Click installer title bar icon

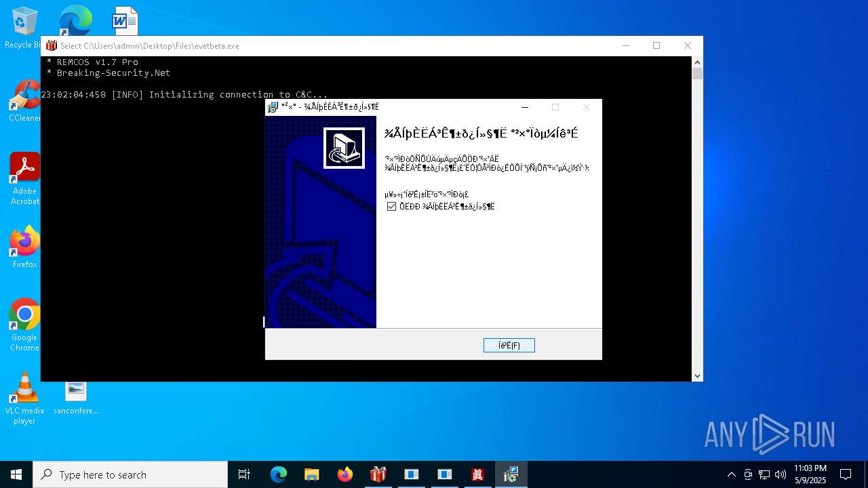(273, 107)
